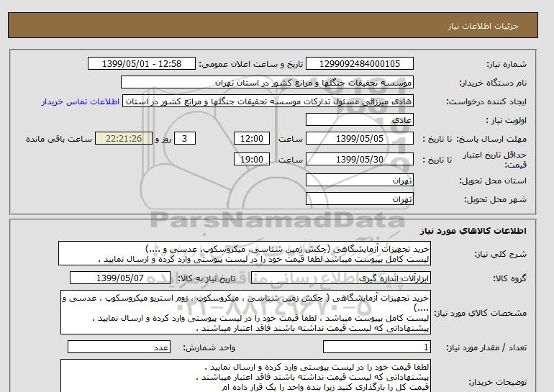Click response deadline date 1399/05/05
The height and width of the screenshot is (392, 554).
[x=359, y=138]
